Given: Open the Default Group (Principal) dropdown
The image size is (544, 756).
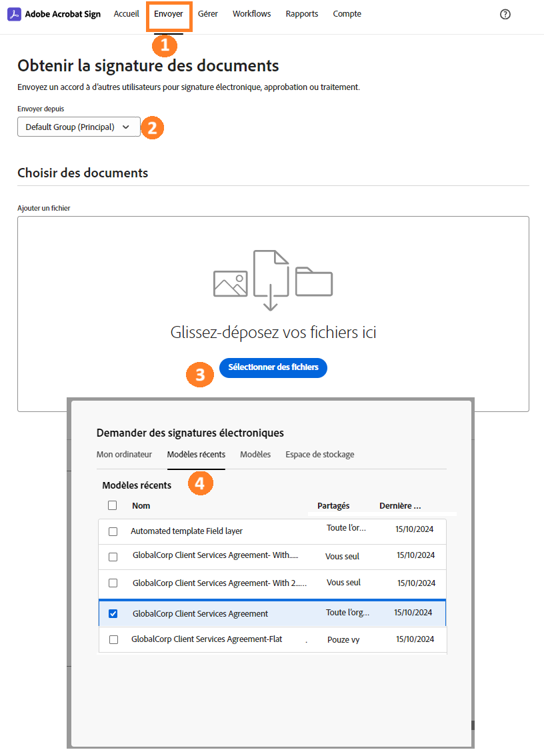Looking at the screenshot, I should coord(78,127).
